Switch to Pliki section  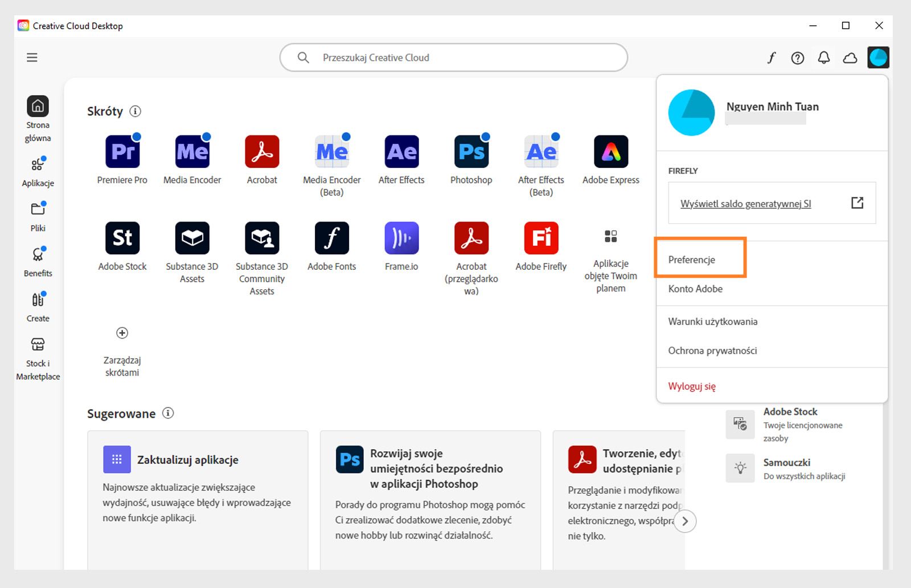[x=38, y=216]
